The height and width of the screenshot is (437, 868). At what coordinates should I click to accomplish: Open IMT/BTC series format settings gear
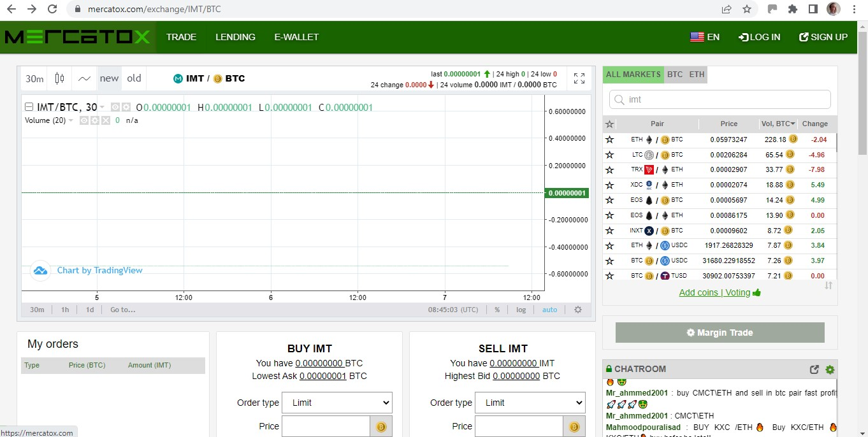(x=126, y=107)
